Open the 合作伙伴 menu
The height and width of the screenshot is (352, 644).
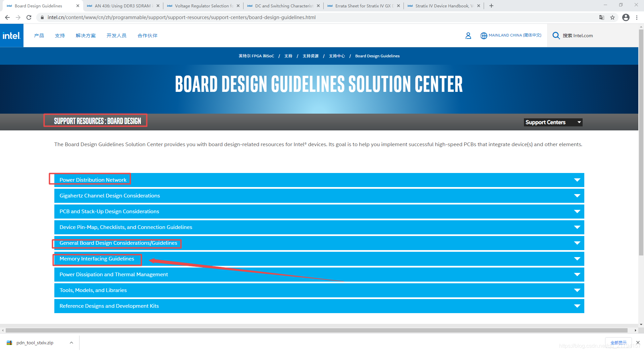(x=147, y=36)
